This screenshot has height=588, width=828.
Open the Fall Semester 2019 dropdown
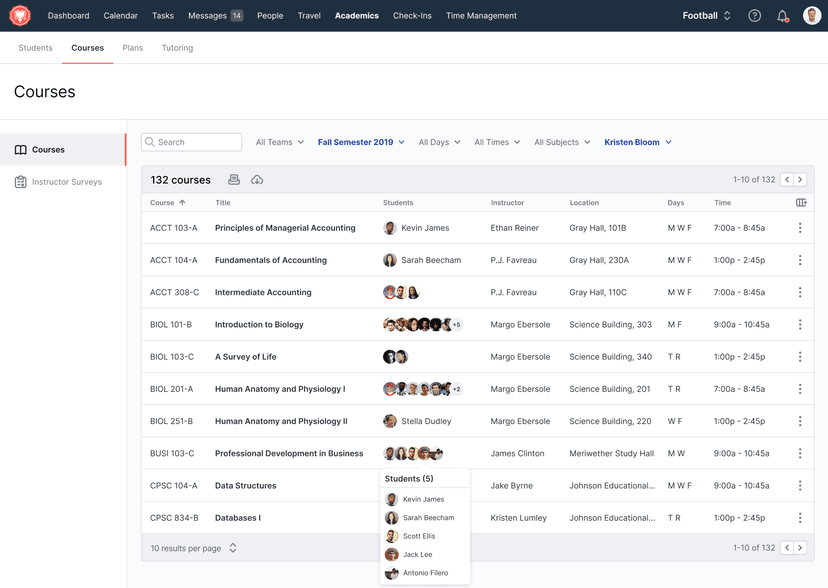pyautogui.click(x=361, y=141)
